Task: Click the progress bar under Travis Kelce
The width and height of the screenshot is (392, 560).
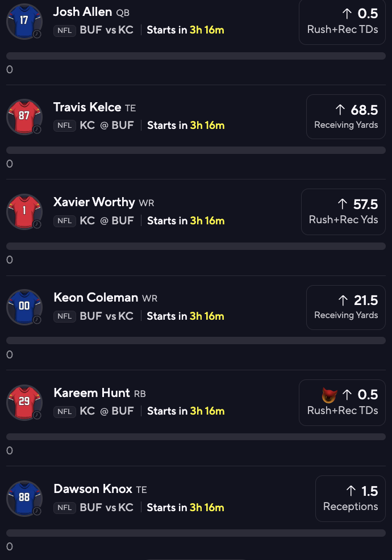Action: point(196,150)
